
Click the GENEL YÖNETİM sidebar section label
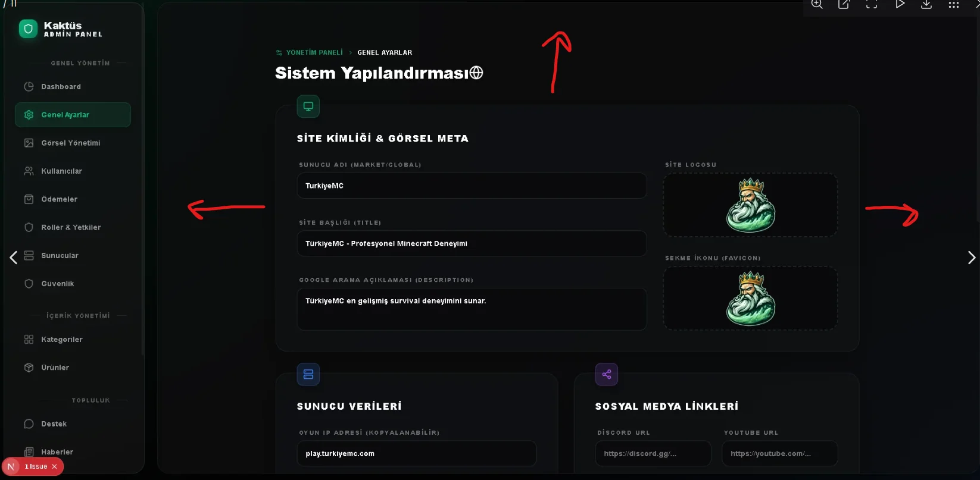[x=80, y=63]
